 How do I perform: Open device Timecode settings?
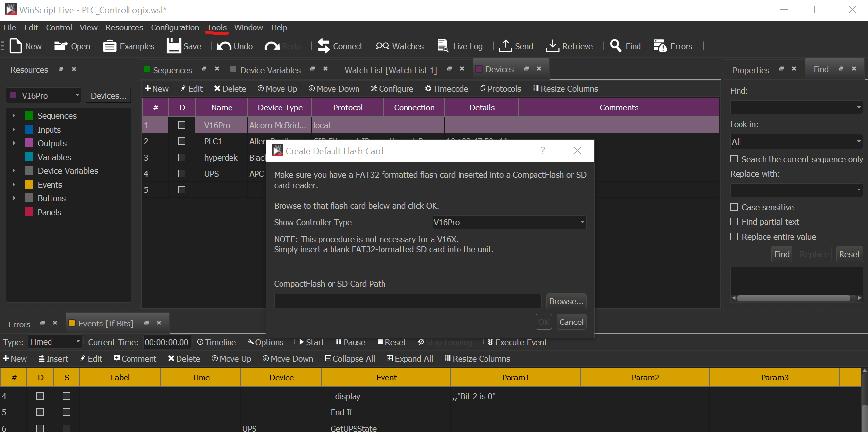tap(447, 89)
